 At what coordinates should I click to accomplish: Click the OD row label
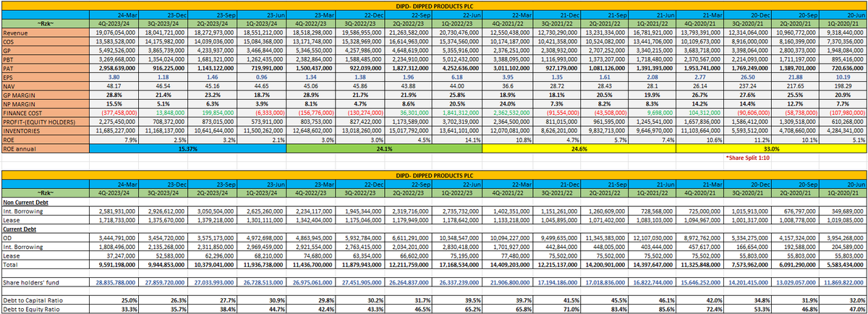click(x=6, y=238)
